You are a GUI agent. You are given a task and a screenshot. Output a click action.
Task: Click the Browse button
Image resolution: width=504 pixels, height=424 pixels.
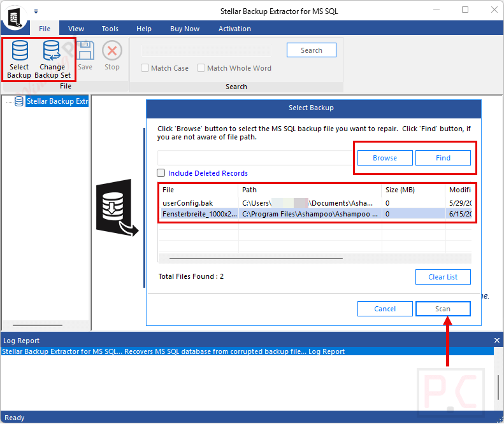pyautogui.click(x=385, y=158)
